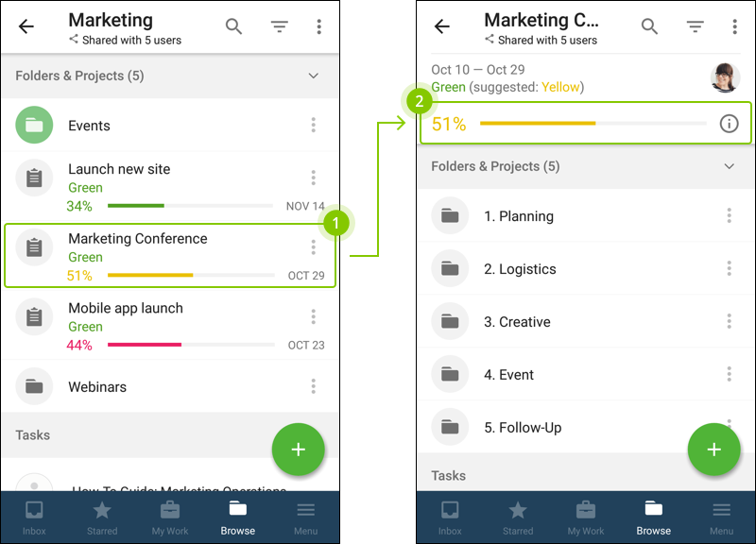Tap Green status in Marketing Conference header
This screenshot has width=756, height=544.
pyautogui.click(x=448, y=87)
